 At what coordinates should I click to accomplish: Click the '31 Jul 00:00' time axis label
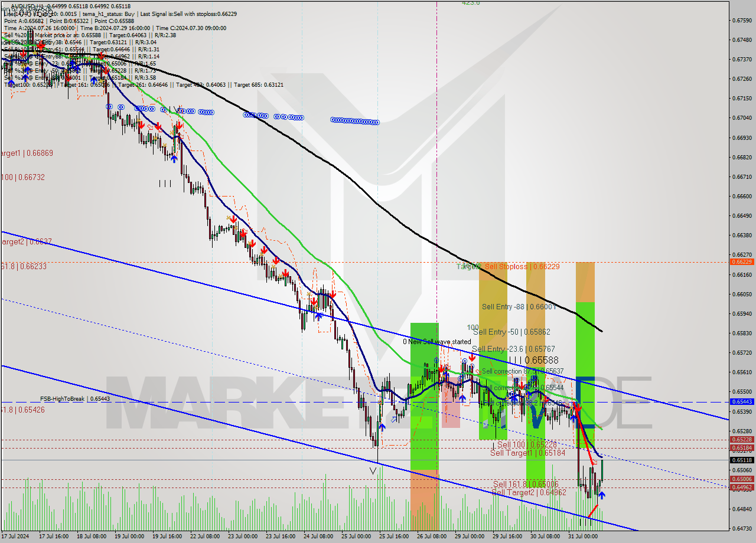tap(582, 537)
